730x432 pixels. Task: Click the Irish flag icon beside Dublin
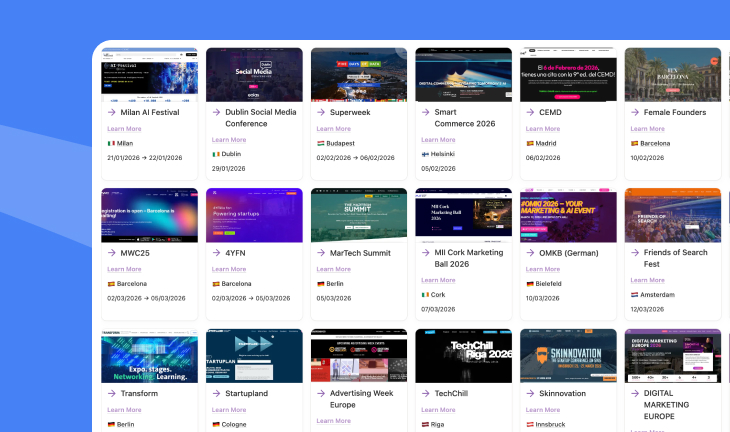click(216, 154)
